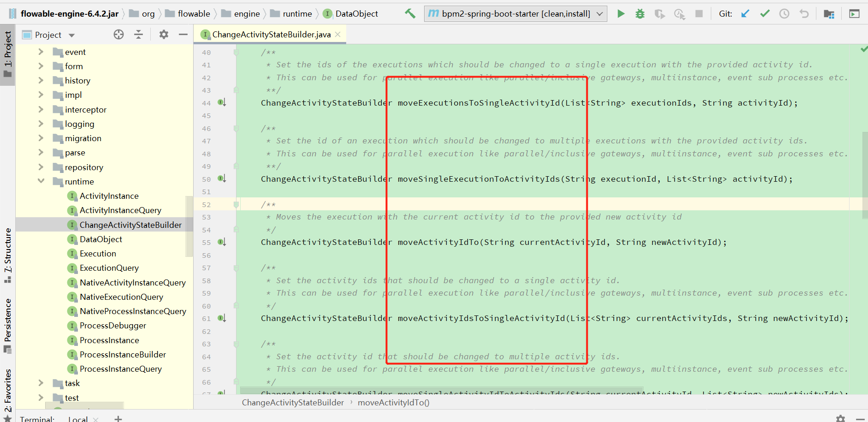This screenshot has width=868, height=422.
Task: Expand the migration folder
Action: pyautogui.click(x=41, y=138)
